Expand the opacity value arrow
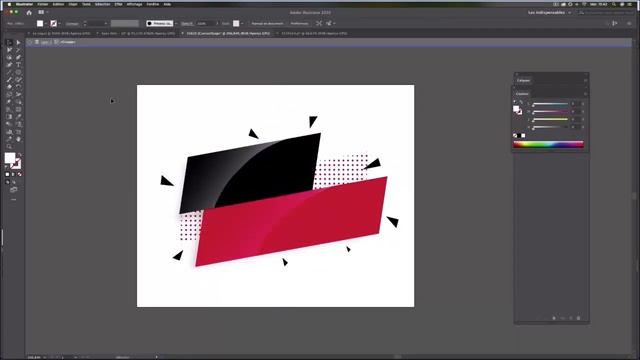The height and width of the screenshot is (360, 640). [217, 24]
